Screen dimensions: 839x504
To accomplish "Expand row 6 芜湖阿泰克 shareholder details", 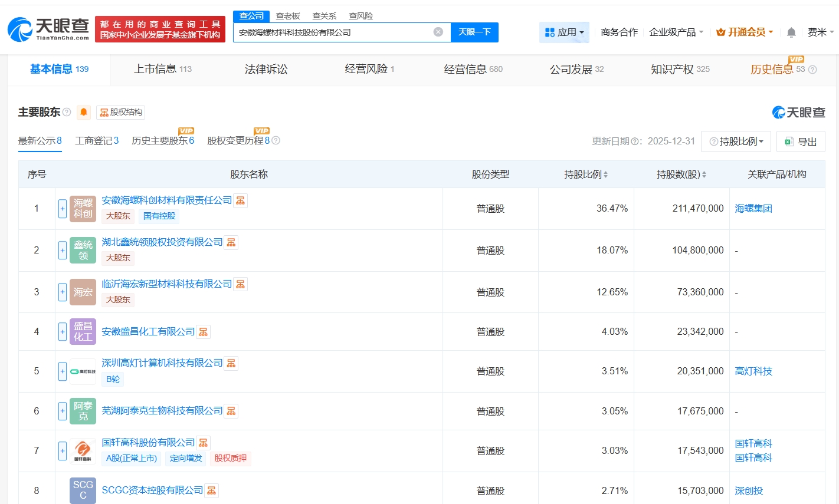I will point(63,411).
